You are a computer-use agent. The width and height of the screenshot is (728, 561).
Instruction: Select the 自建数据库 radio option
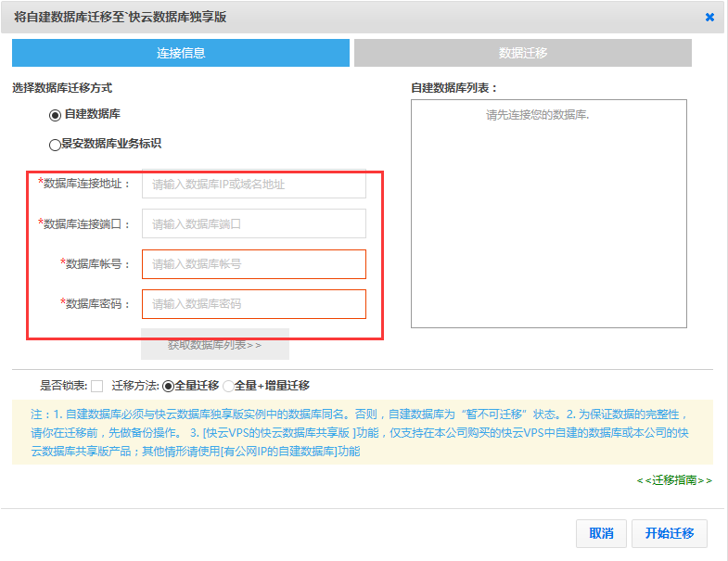[x=55, y=114]
